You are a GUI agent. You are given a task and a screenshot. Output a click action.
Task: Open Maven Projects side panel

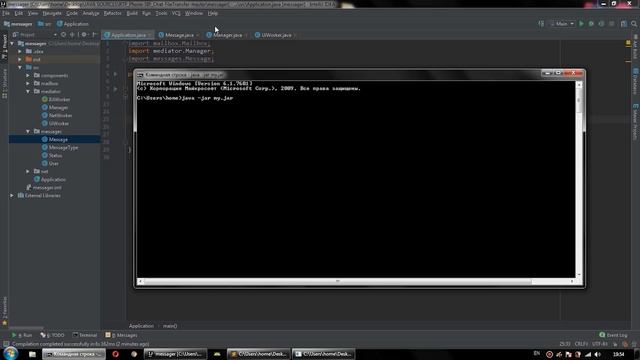(636, 122)
